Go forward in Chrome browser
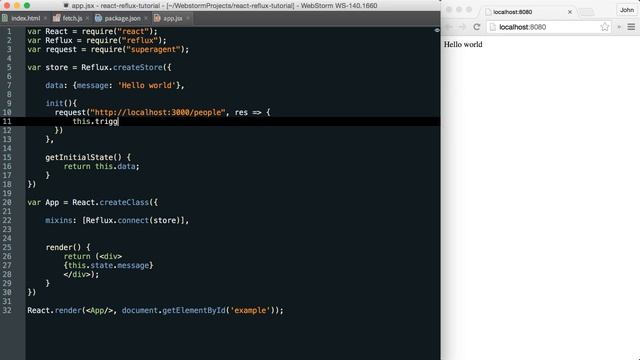 462,27
